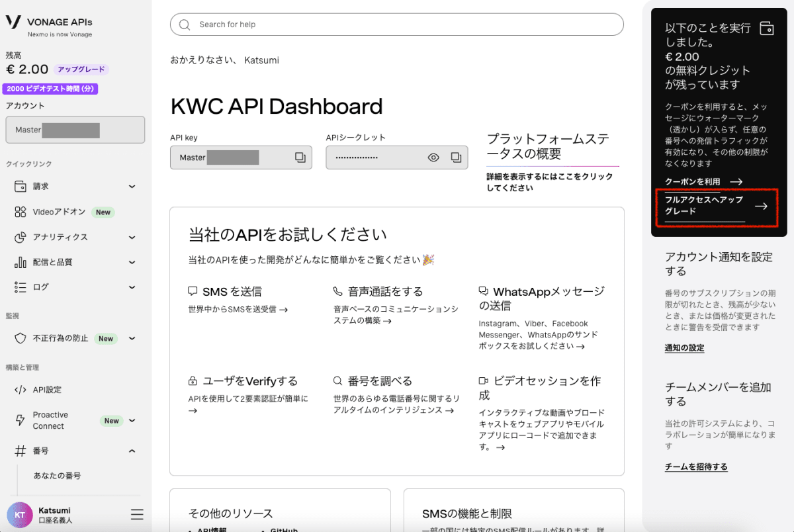Image resolution: width=794 pixels, height=532 pixels.
Task: Click the wallet icon in credit panel
Action: click(767, 28)
